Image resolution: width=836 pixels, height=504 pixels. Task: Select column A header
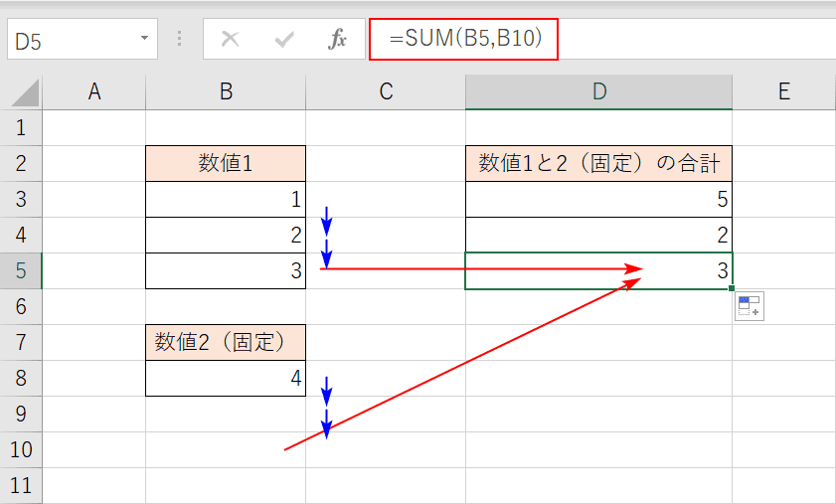point(94,91)
